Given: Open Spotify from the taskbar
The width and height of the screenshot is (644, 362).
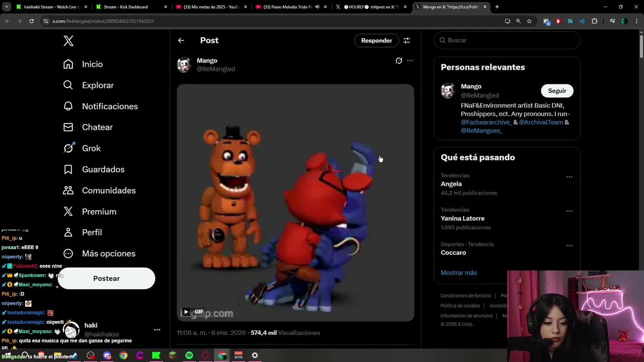Looking at the screenshot, I should coord(189,355).
